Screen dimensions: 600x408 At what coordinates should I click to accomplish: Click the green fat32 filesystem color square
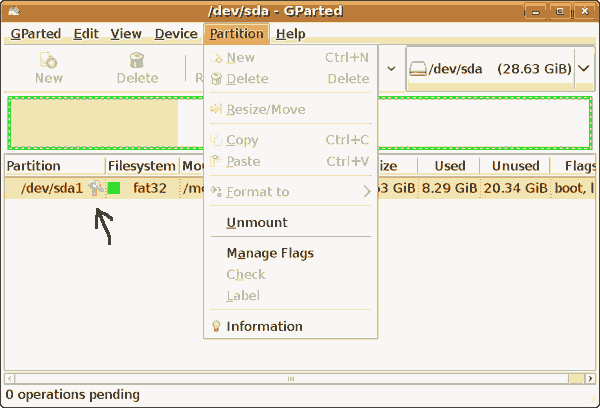click(x=114, y=188)
